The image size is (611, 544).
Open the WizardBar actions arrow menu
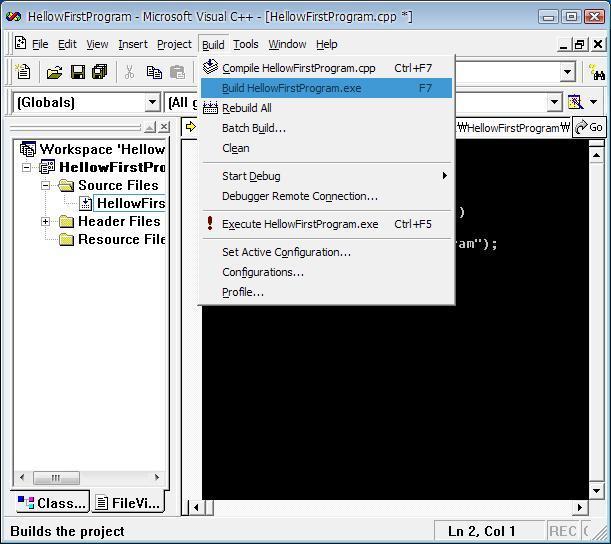click(x=593, y=102)
